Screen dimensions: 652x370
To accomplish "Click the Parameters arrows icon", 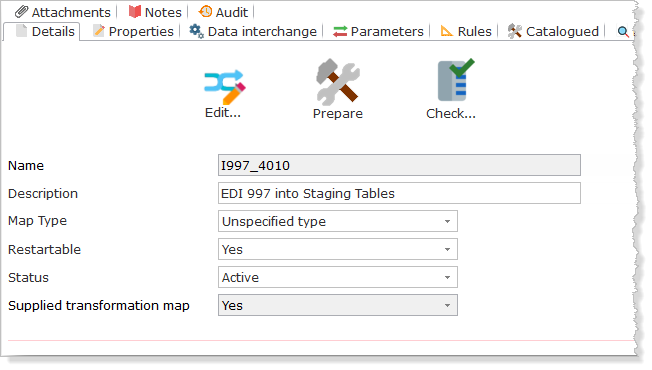I will click(340, 32).
